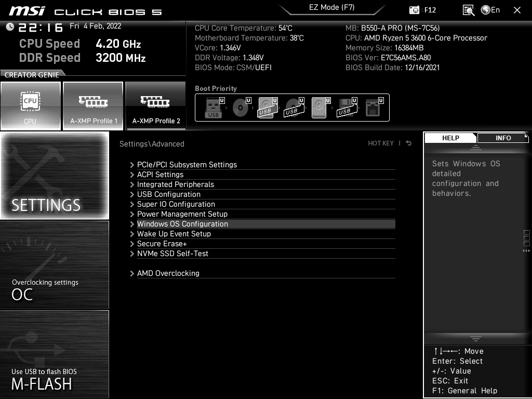Click the back arrow next to HOT KEY
The width and height of the screenshot is (532, 399).
[x=409, y=143]
